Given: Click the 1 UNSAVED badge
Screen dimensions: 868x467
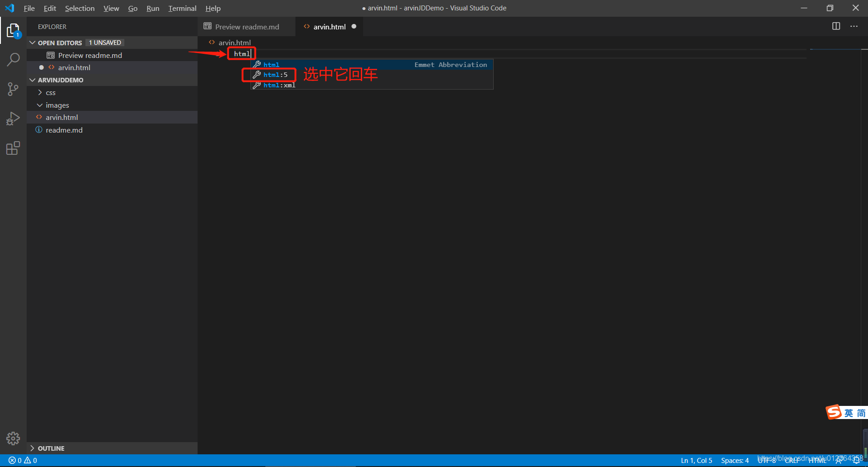Looking at the screenshot, I should click(x=105, y=43).
